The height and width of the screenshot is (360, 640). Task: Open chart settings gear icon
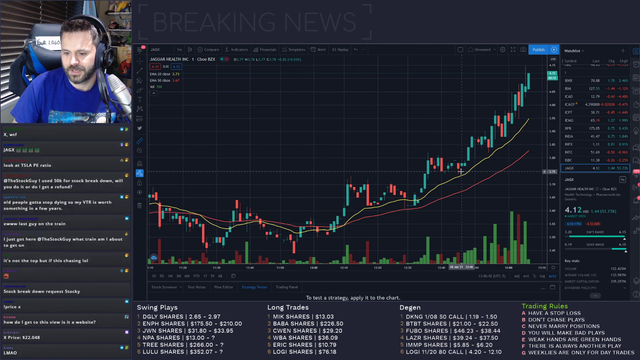tap(503, 50)
